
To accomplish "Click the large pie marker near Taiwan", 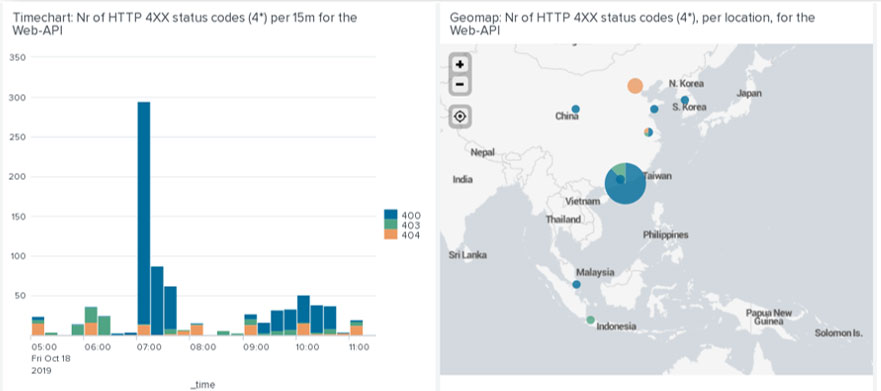I will tap(624, 183).
